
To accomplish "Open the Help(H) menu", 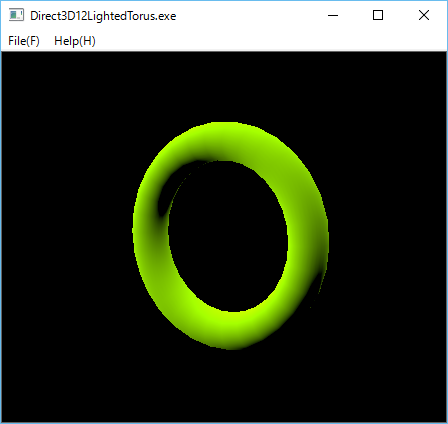I will [75, 41].
